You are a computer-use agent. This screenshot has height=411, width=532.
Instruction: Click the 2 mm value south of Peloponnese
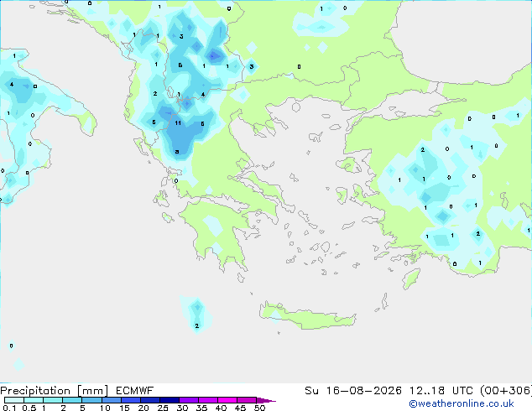(x=197, y=326)
